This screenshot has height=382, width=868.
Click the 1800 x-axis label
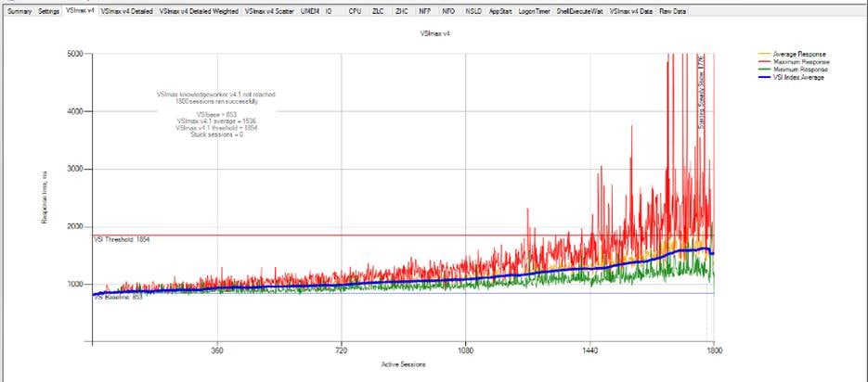point(714,350)
